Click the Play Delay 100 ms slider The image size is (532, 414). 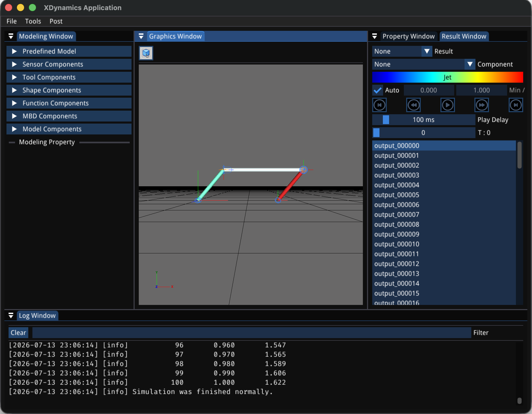(x=424, y=120)
